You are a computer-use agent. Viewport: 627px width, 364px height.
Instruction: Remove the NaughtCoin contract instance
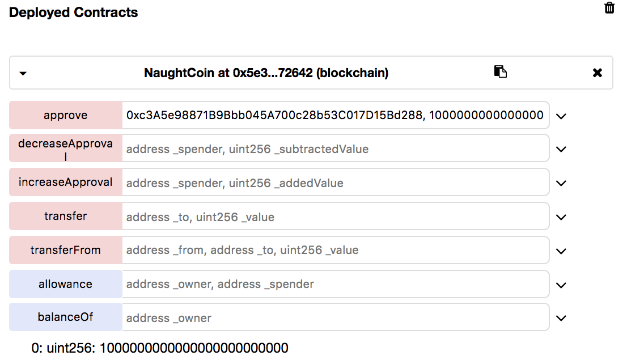pos(597,73)
